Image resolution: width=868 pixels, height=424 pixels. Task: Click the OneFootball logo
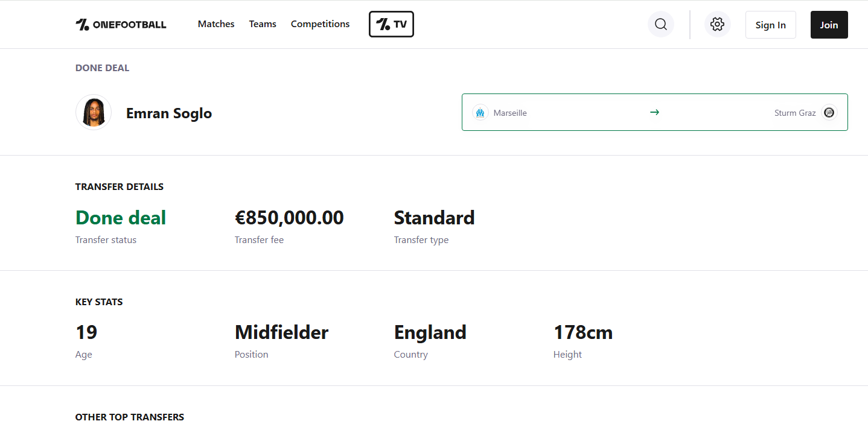click(x=121, y=25)
